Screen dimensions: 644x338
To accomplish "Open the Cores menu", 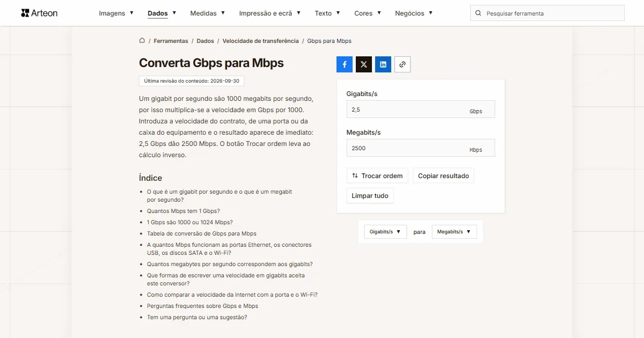I will (x=368, y=13).
